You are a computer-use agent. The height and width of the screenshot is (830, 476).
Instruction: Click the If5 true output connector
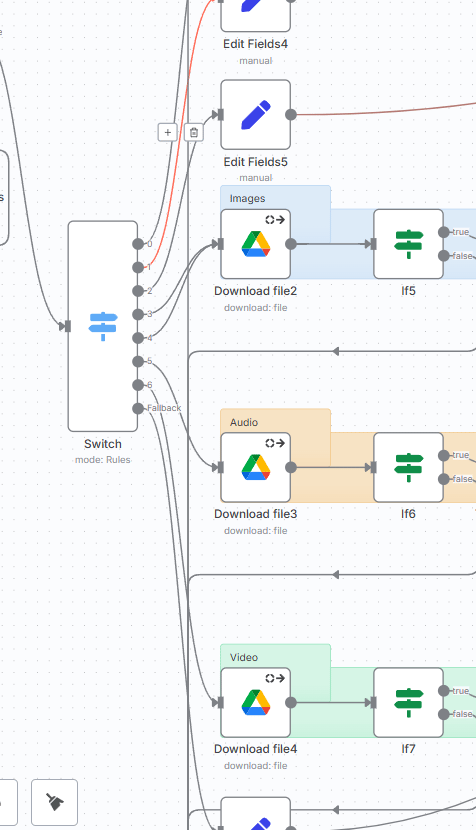point(444,232)
